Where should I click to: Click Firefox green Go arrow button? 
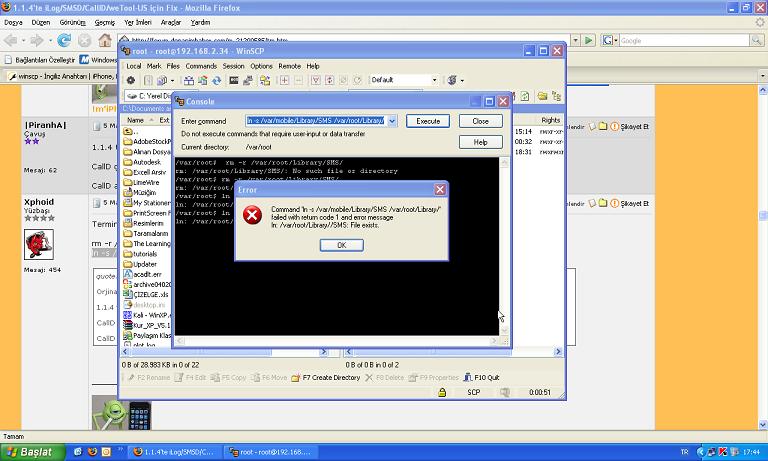coord(589,40)
